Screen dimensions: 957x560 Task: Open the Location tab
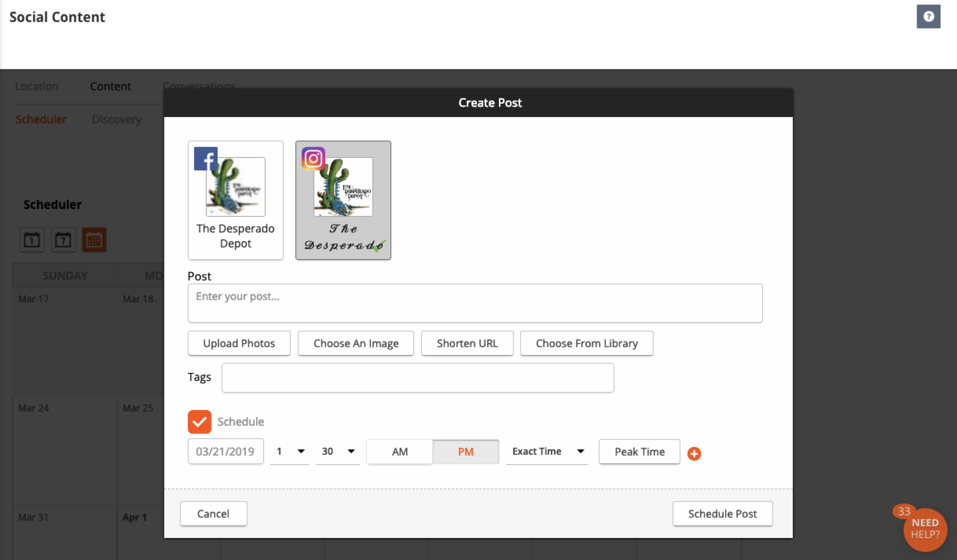coord(37,86)
